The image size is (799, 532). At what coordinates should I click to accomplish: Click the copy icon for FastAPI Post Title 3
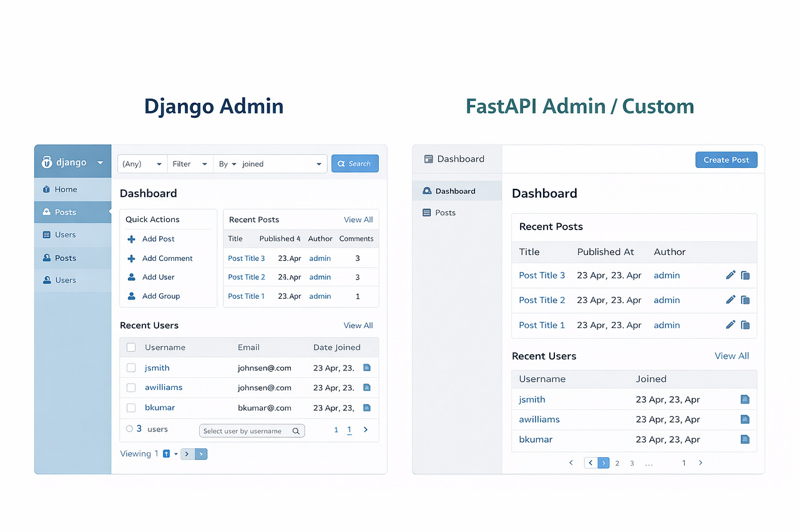coord(745,275)
